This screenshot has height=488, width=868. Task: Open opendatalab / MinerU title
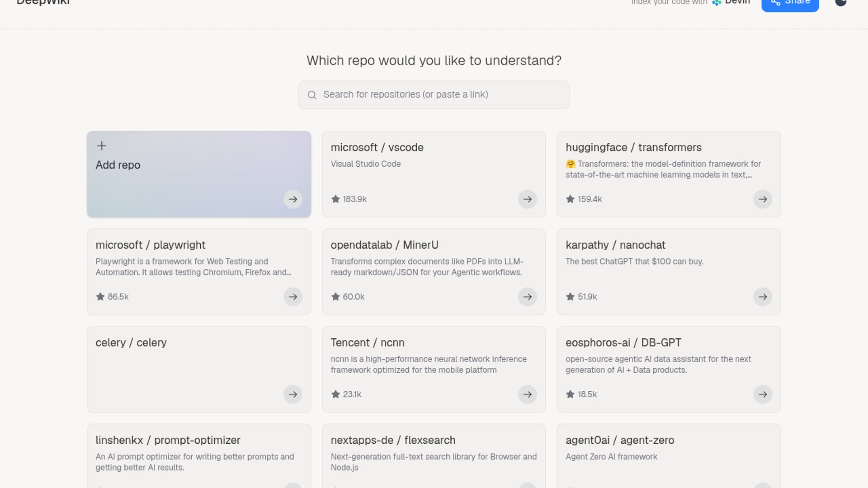tap(385, 245)
